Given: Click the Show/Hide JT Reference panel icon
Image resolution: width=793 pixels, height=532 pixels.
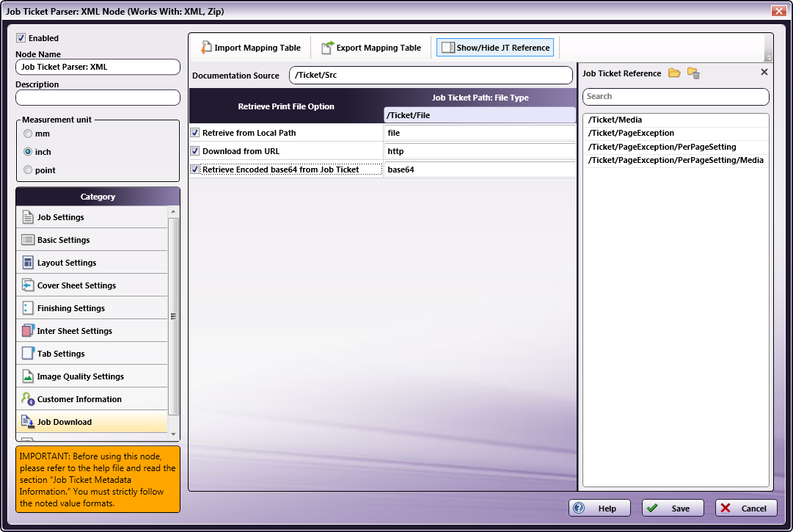Looking at the screenshot, I should 447,48.
